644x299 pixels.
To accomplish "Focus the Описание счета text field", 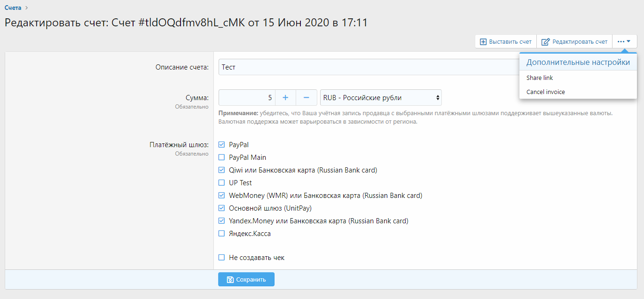I will 369,67.
